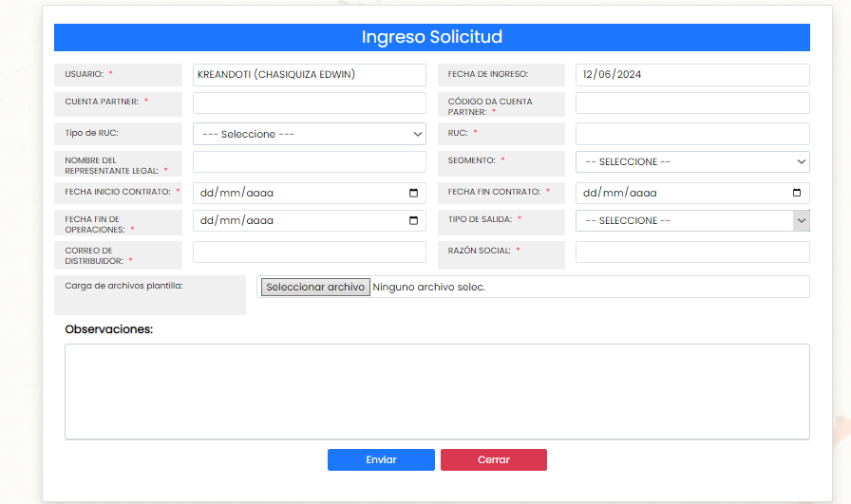Focus the Usuario input field
Image resolution: width=851 pixels, height=504 pixels.
tap(309, 75)
